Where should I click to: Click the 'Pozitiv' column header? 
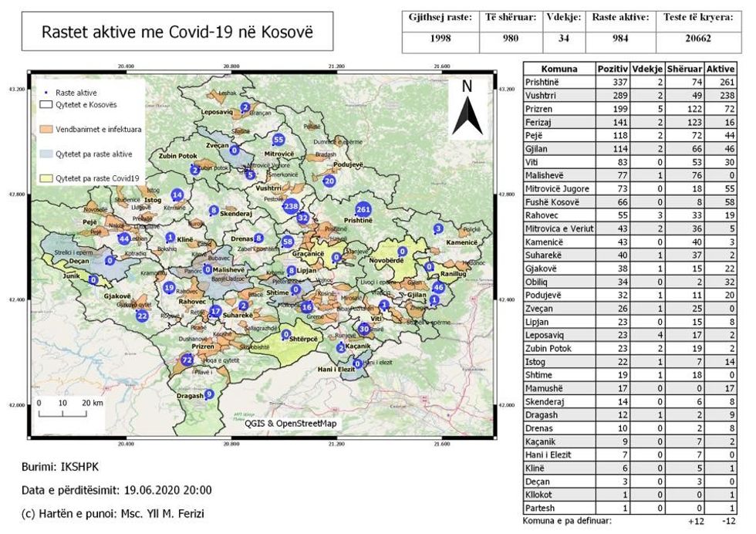(x=613, y=69)
